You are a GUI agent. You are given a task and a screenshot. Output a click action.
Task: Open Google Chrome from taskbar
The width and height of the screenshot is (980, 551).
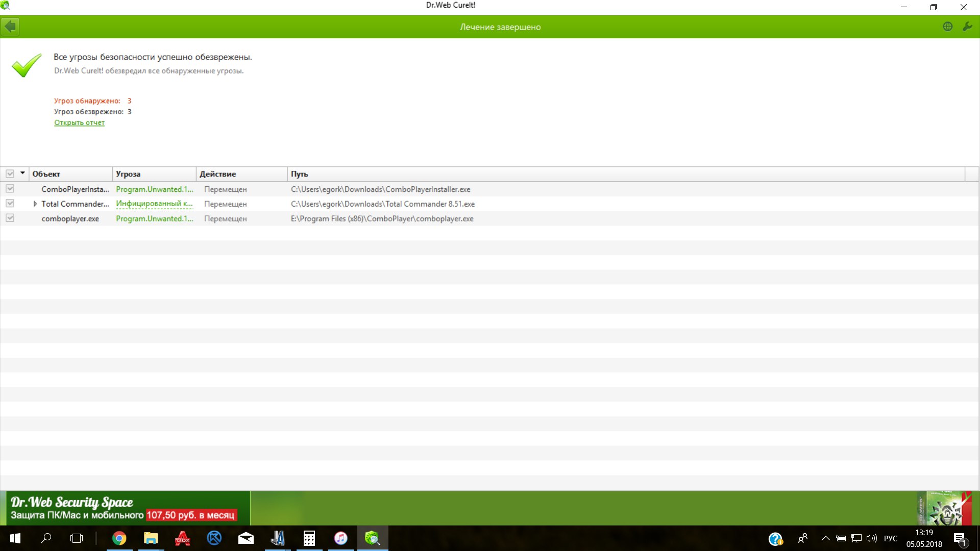pyautogui.click(x=119, y=538)
